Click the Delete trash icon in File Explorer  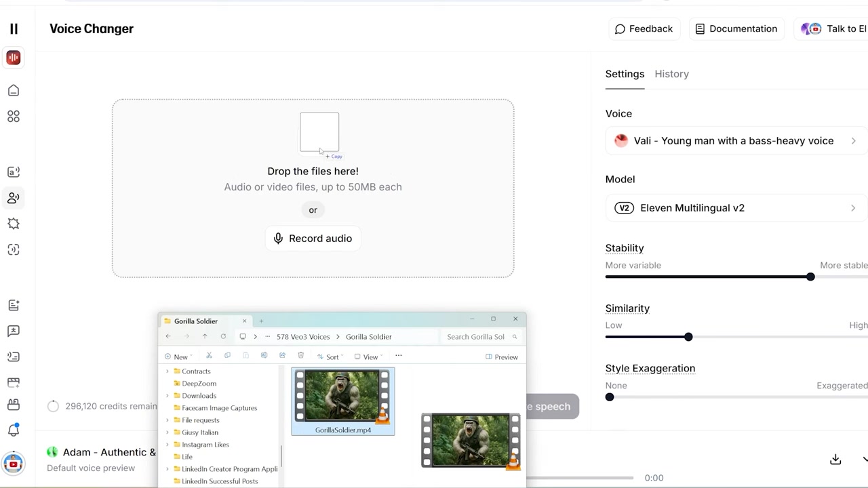pos(300,356)
